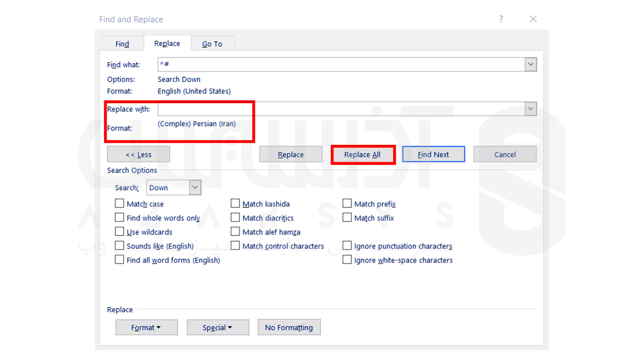Click the Find Next button

(x=433, y=154)
